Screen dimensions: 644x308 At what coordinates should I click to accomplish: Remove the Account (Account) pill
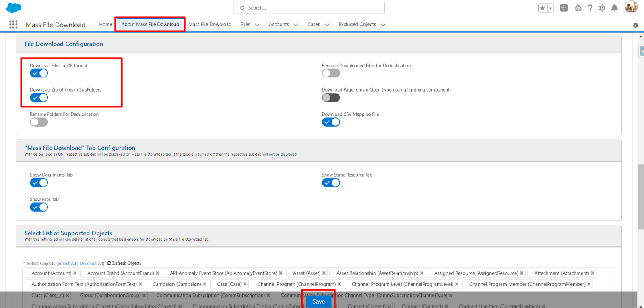[75, 273]
